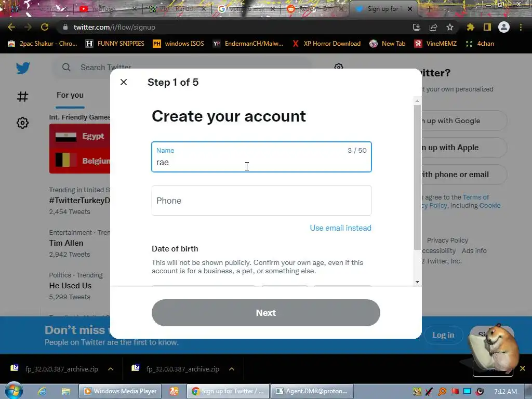Open FUNNY SNIPPIES bookmark
The height and width of the screenshot is (399, 532).
click(115, 44)
